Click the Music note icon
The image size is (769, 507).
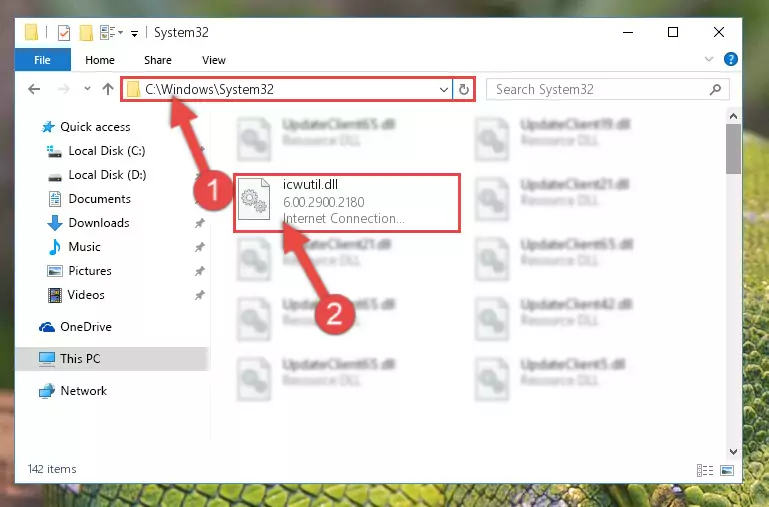pos(54,247)
